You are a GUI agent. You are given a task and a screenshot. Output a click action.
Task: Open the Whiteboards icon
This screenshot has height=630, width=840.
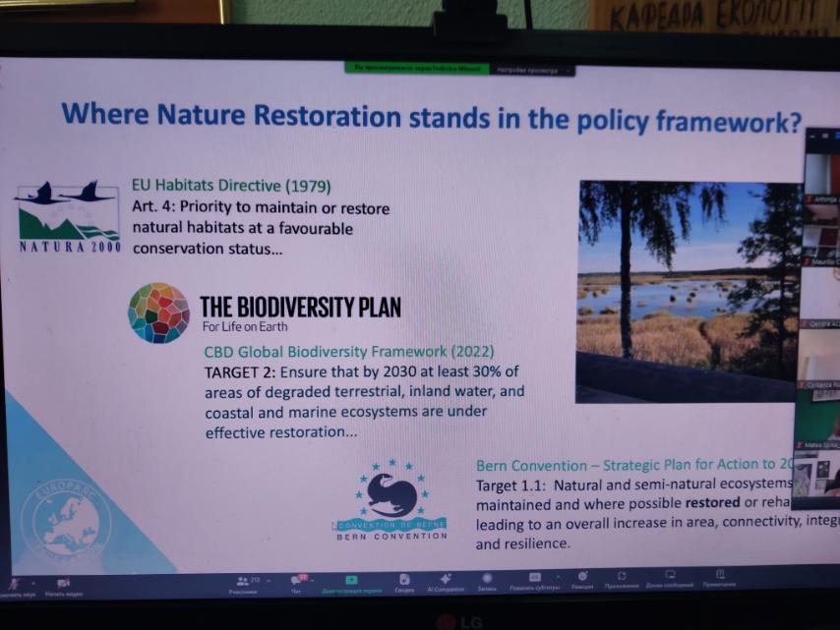[x=670, y=575]
